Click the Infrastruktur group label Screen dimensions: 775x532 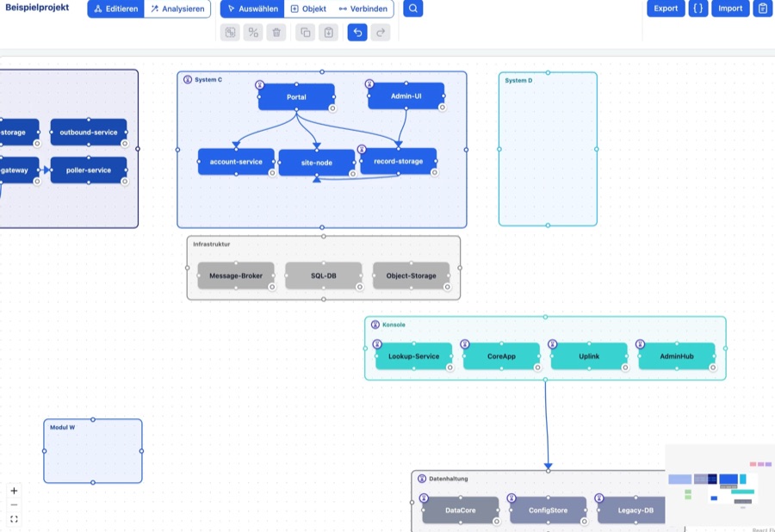tap(212, 244)
